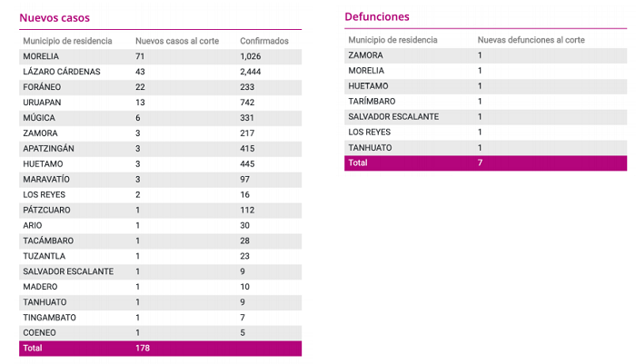Select the APATZINGÁN row

[160, 149]
